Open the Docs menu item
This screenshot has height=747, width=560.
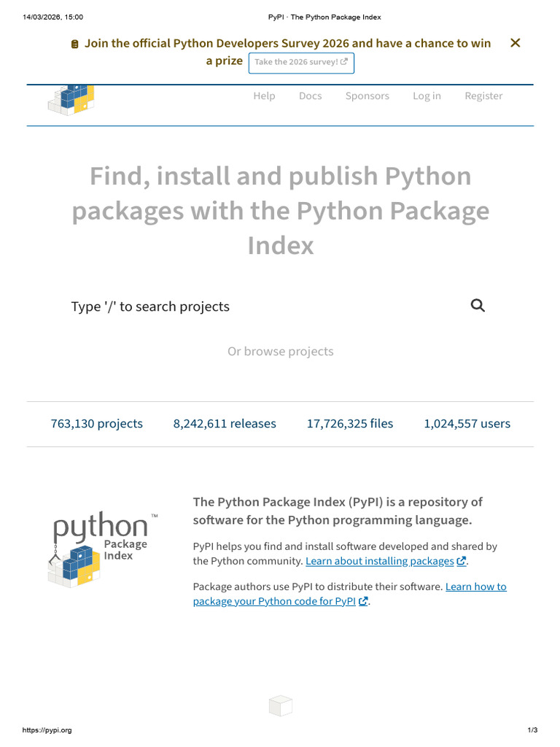click(x=310, y=96)
